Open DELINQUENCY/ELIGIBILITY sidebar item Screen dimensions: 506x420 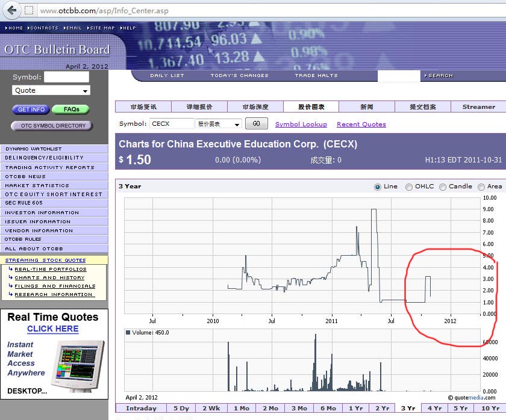click(54, 158)
